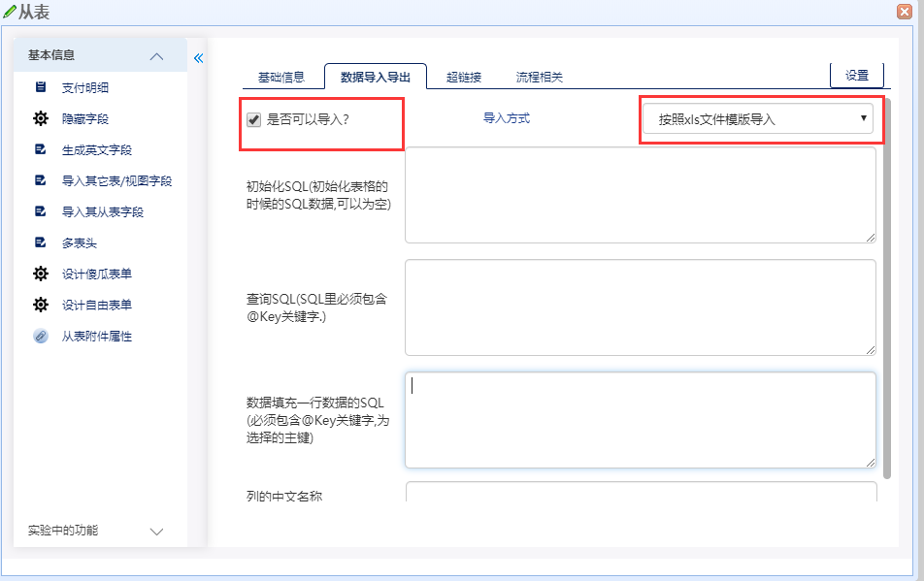Screen dimensions: 924x581
Task: Click the 生成英文字段 sidebar icon
Action: point(39,148)
